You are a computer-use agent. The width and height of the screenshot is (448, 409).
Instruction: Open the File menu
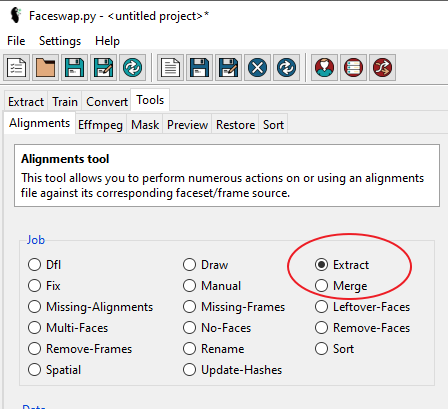click(x=16, y=41)
